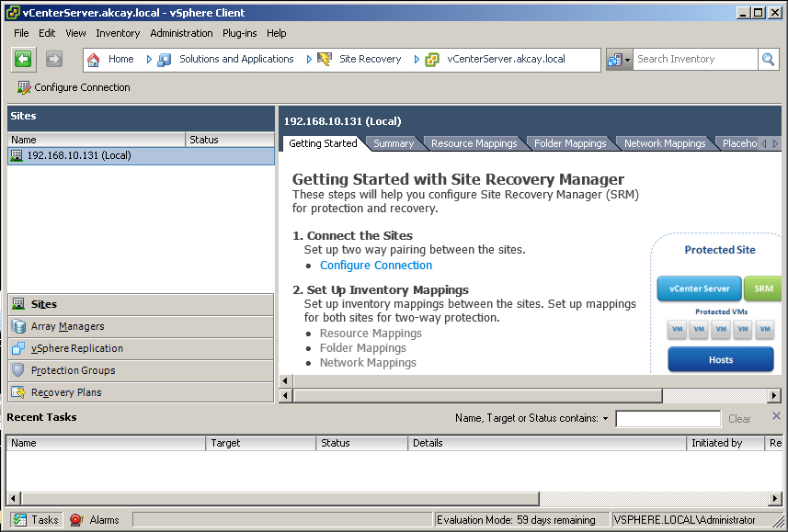Open the View menu
Viewport: 788px width, 532px height.
pyautogui.click(x=75, y=33)
